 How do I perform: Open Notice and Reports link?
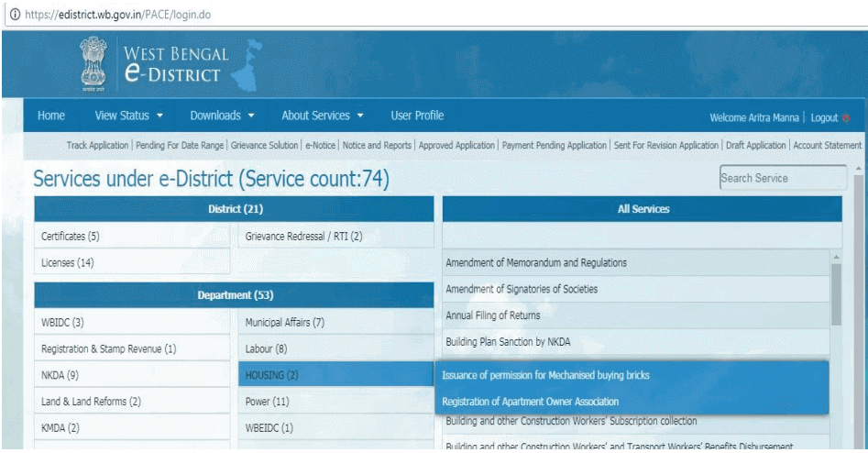[x=377, y=145]
